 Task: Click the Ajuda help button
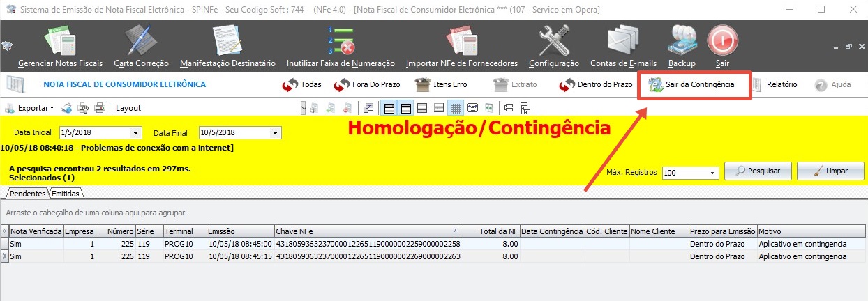tap(832, 85)
